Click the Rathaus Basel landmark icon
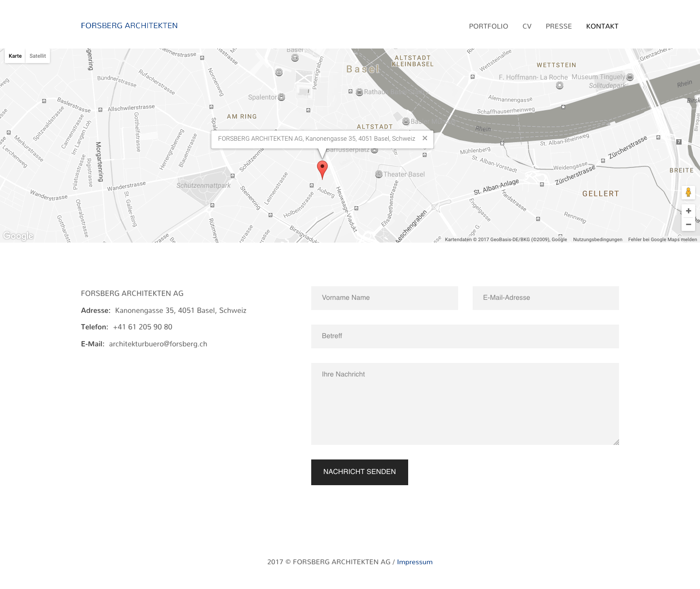Viewport: 700px width, 589px height. point(359,92)
